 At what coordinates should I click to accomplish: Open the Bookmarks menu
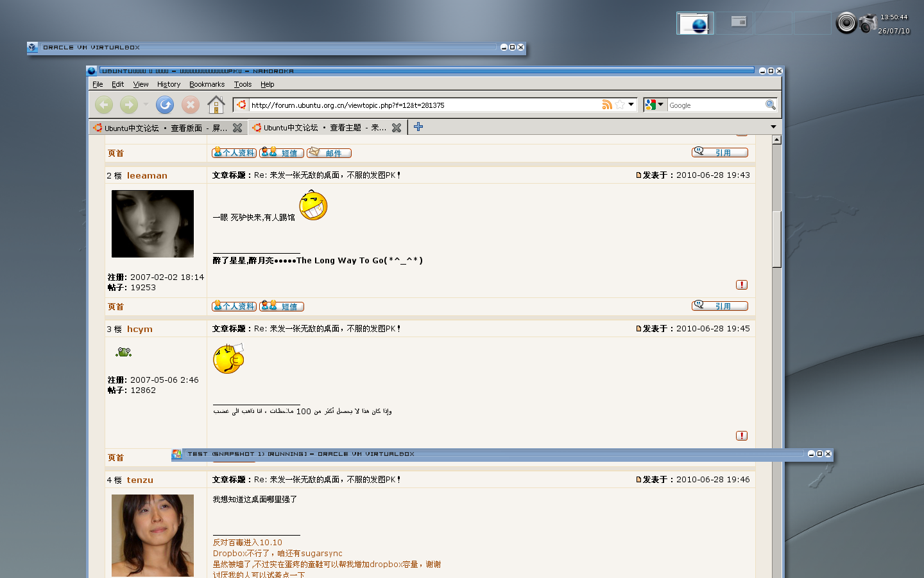pyautogui.click(x=207, y=84)
